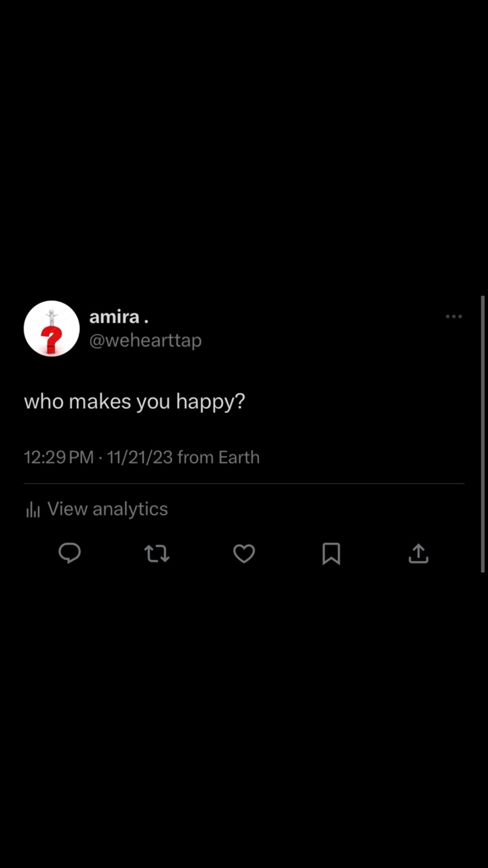Reply to amira's post
Screen dimensions: 488x868
click(x=70, y=554)
